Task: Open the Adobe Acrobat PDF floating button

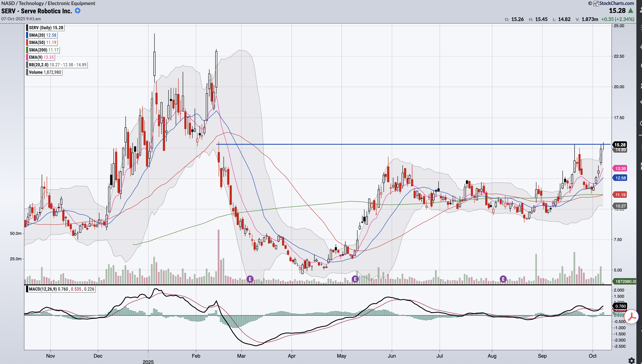Action: pyautogui.click(x=631, y=317)
